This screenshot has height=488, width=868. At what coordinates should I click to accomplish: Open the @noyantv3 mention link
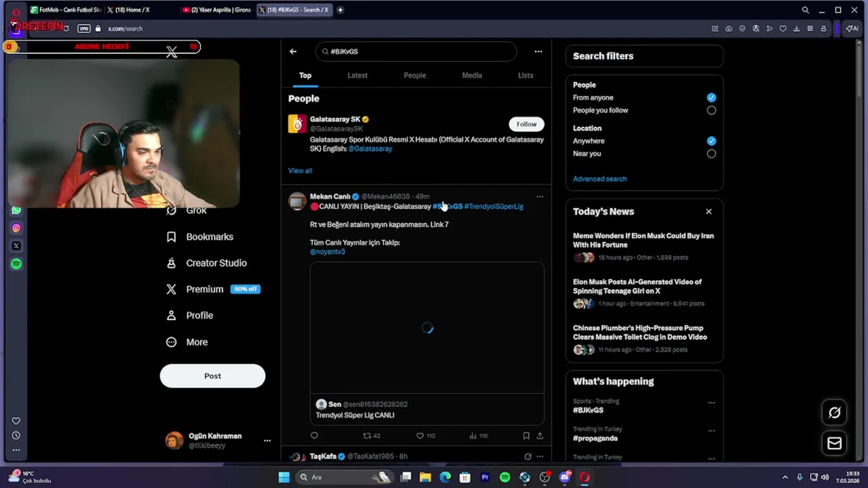point(328,252)
